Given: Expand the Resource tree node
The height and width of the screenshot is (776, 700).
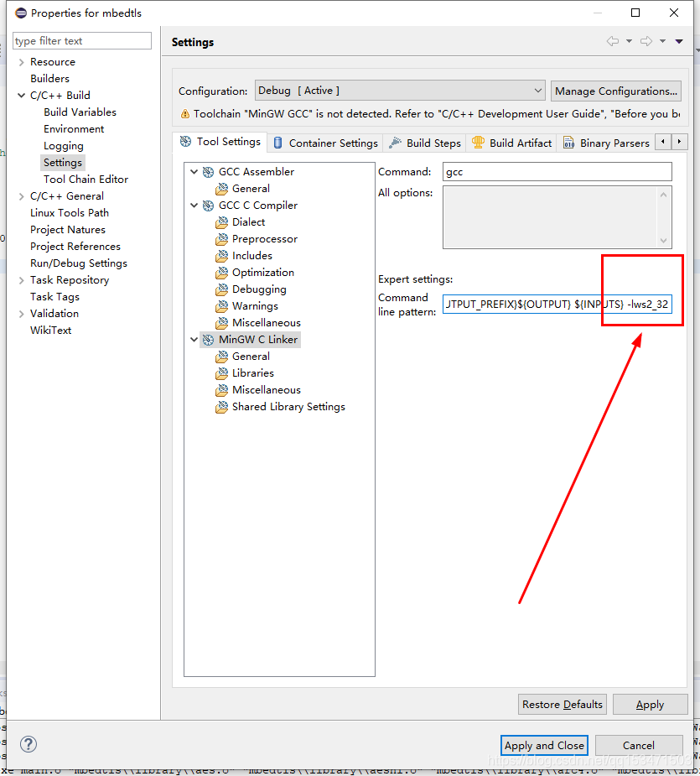Looking at the screenshot, I should (x=21, y=62).
